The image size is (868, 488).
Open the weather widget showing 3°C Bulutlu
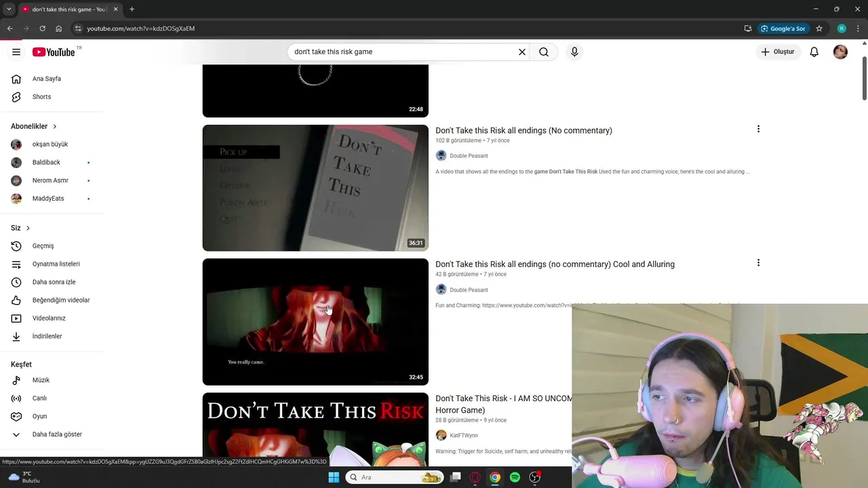(24, 477)
